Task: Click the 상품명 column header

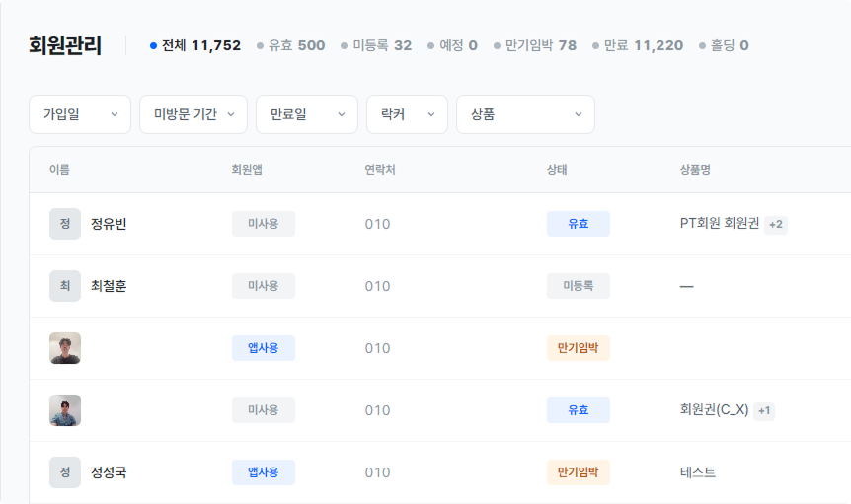Action: tap(695, 170)
